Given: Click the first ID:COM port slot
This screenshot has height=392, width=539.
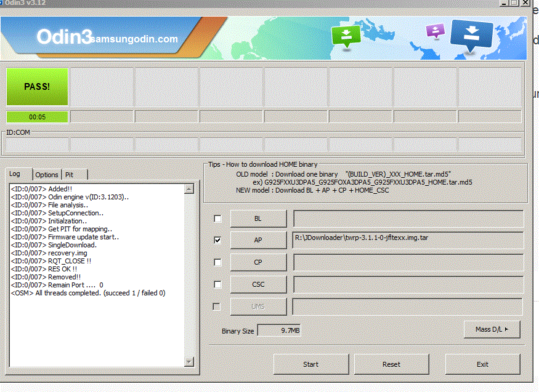Looking at the screenshot, I should point(37,145).
